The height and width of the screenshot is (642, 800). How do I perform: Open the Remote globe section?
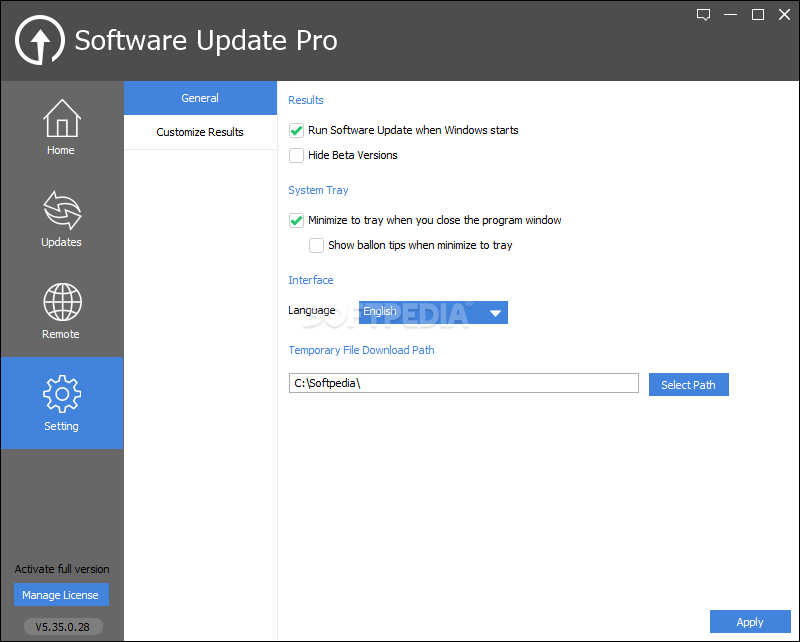61,311
